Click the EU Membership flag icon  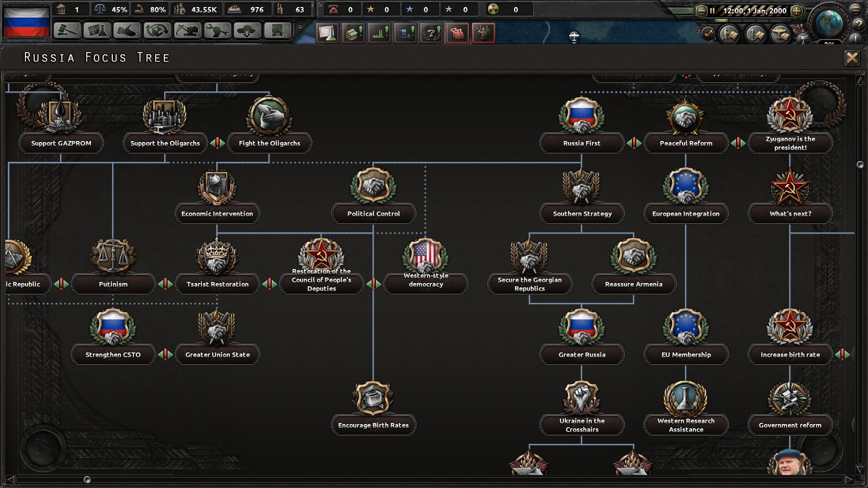(x=686, y=328)
